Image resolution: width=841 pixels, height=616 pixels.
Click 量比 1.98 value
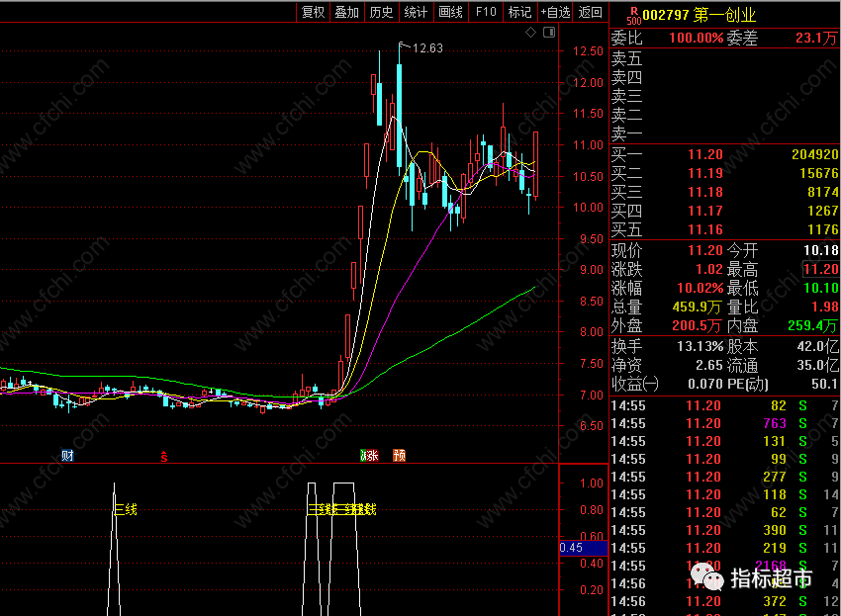click(825, 307)
